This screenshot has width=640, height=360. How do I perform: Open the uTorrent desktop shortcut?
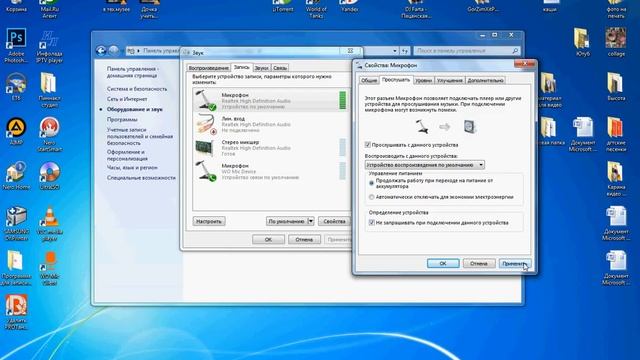(282, 6)
